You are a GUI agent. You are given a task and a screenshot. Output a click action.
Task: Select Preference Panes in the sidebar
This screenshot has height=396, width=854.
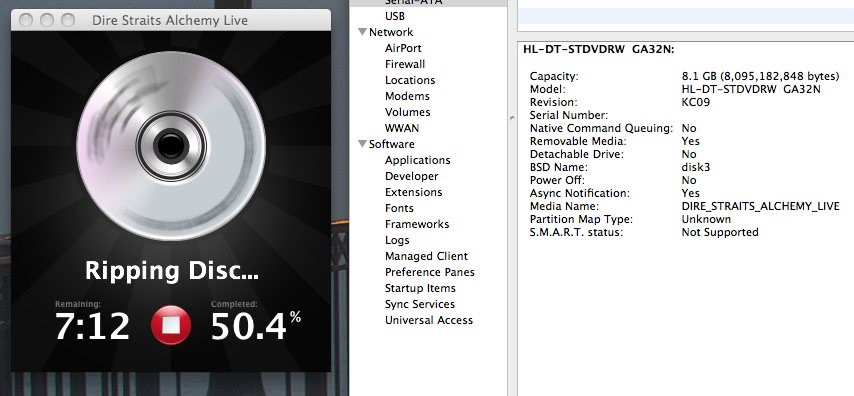[x=430, y=272]
